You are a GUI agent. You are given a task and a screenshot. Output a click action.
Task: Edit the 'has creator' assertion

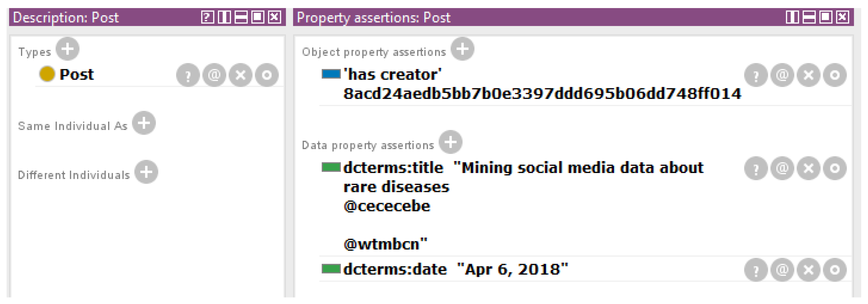835,75
